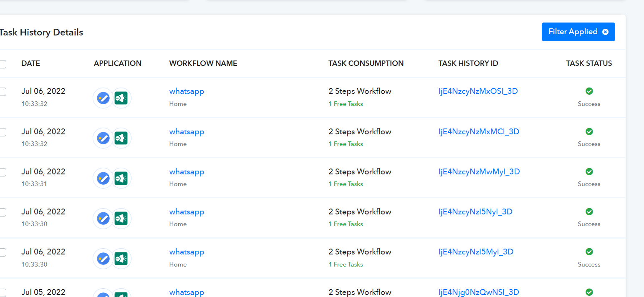The width and height of the screenshot is (644, 297).
Task: Click Home folder label in IjE4NzcyNzMwMyI_3D row
Action: tap(178, 184)
